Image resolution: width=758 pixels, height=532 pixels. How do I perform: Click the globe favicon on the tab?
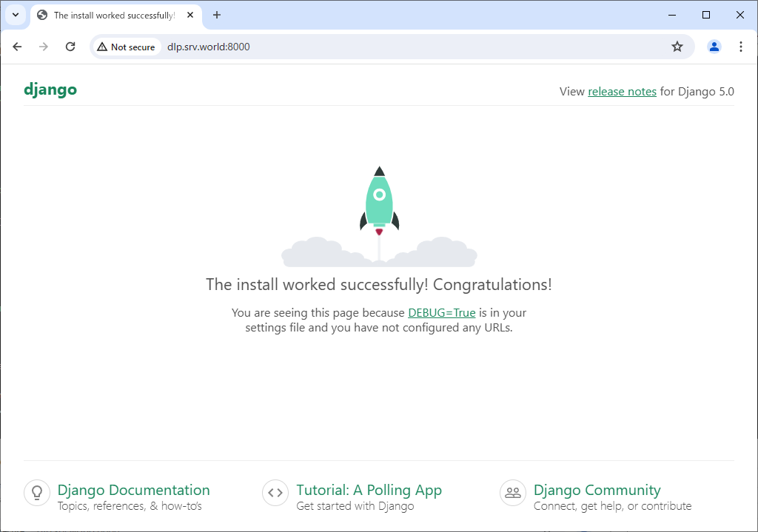click(42, 15)
